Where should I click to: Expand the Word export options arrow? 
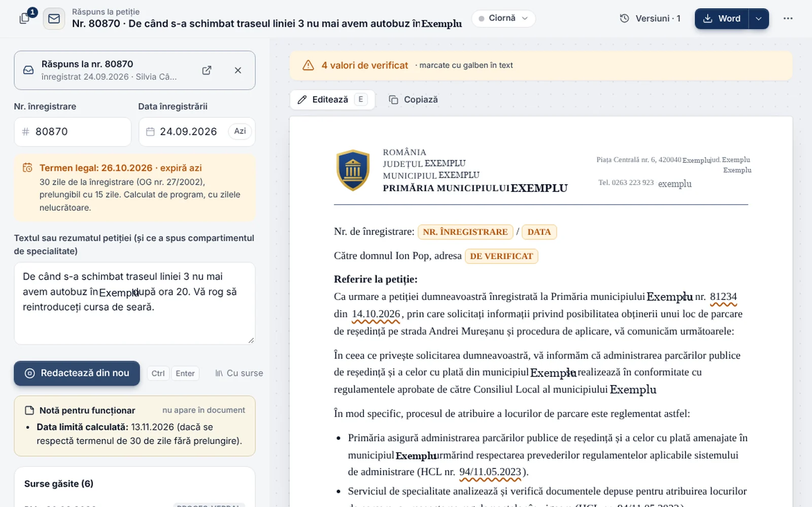759,19
